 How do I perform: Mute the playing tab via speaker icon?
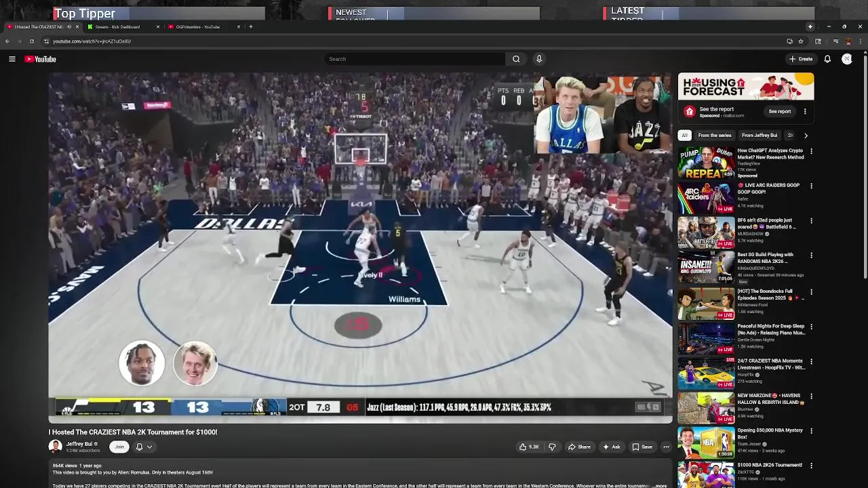[x=69, y=27]
